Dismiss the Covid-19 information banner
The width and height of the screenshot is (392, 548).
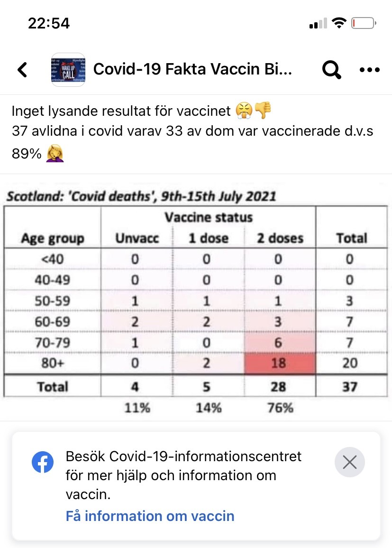(x=349, y=462)
